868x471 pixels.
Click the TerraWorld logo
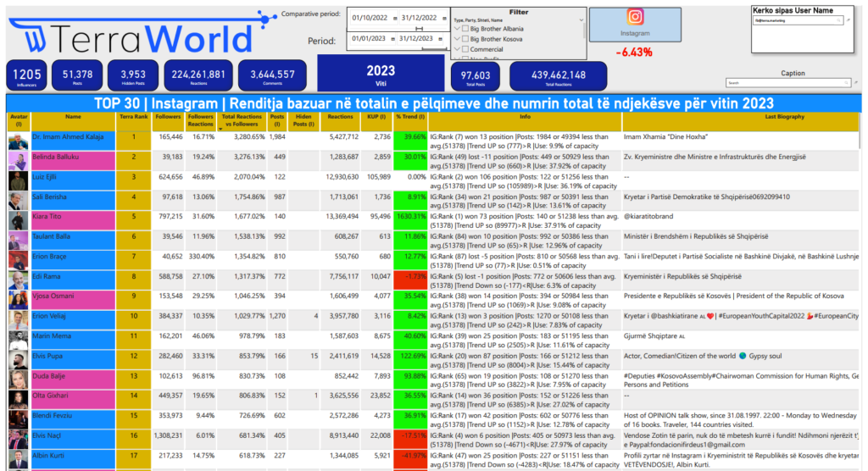[142, 34]
